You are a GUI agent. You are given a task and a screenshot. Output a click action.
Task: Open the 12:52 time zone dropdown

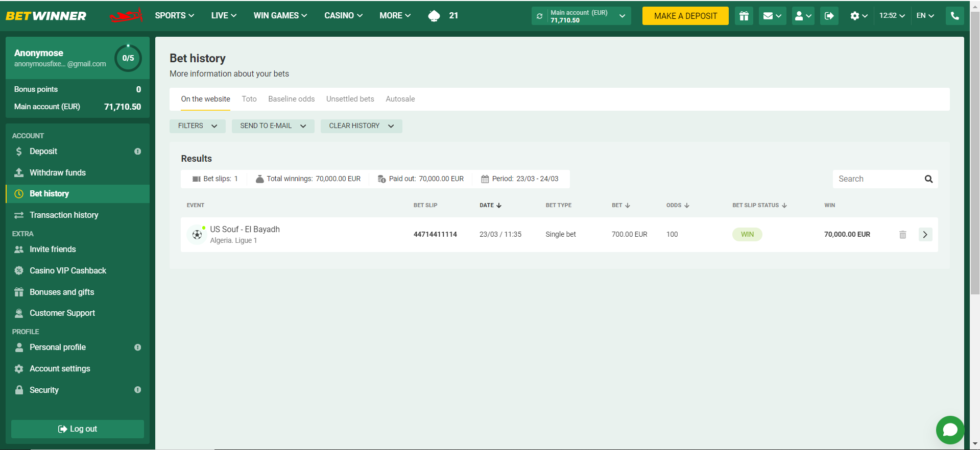(x=892, y=16)
